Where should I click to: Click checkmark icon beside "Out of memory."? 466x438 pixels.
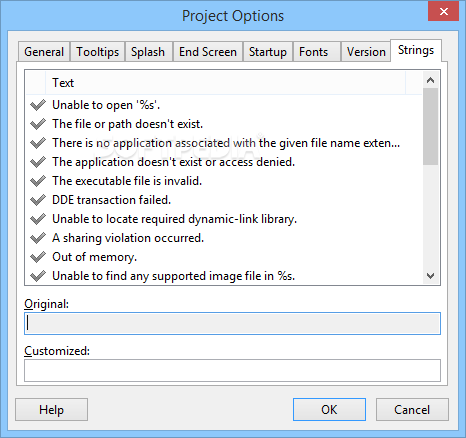(38, 257)
